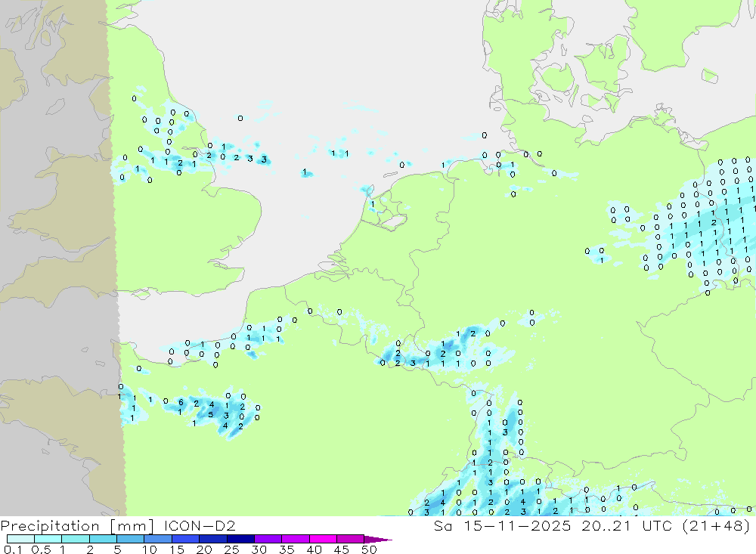Select the 0.5–1 mm legend color box
The height and width of the screenshot is (554, 756).
(48, 539)
